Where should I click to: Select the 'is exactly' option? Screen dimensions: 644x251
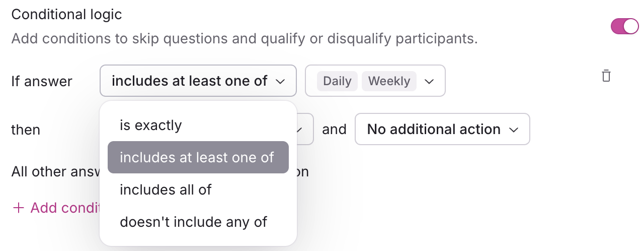click(150, 125)
